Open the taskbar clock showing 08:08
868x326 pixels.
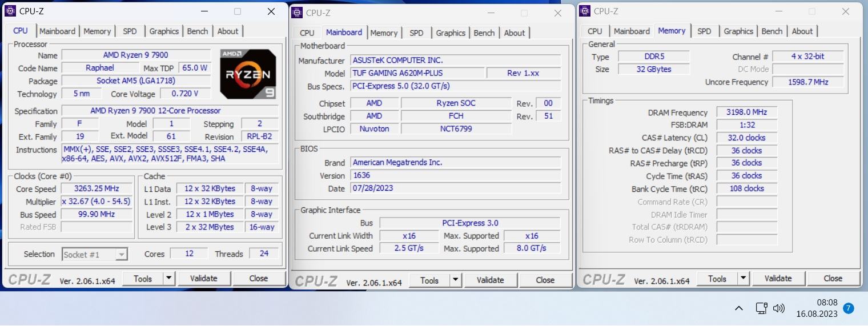click(816, 308)
